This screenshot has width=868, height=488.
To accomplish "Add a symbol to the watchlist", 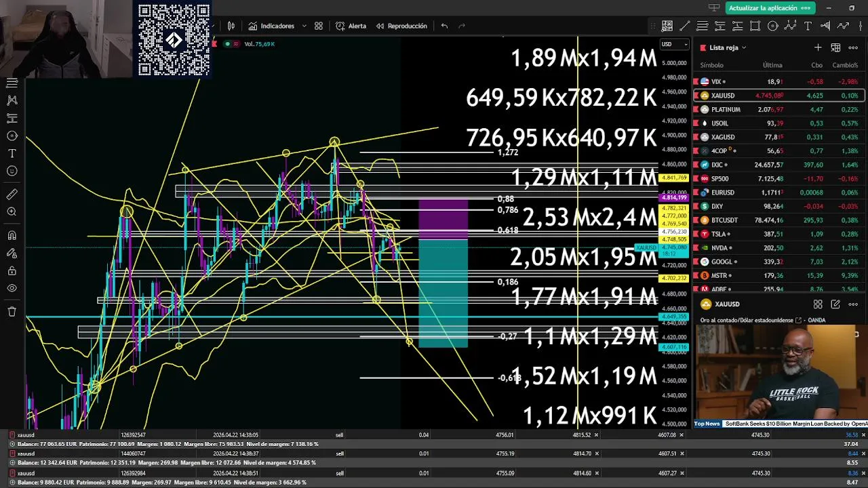I will pyautogui.click(x=818, y=47).
